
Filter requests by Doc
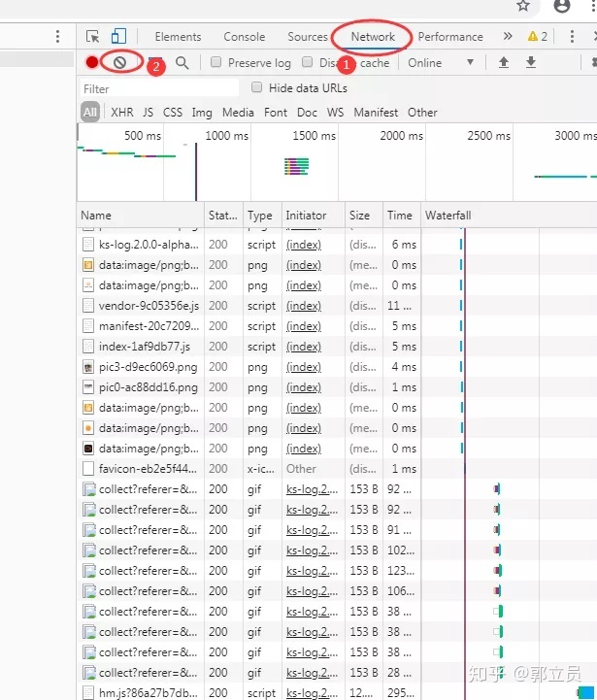(x=307, y=112)
